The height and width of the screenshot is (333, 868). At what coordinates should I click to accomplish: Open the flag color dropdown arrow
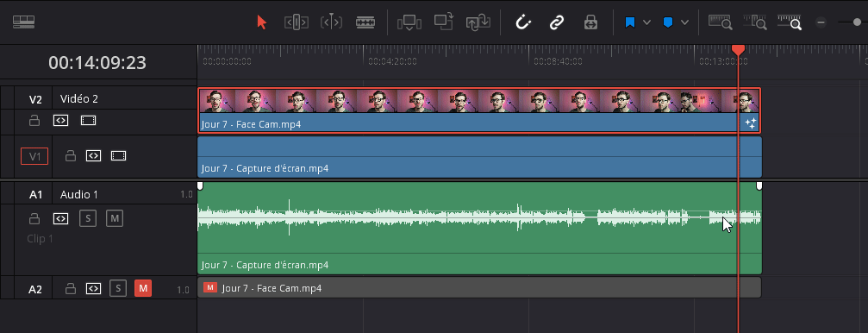(646, 22)
